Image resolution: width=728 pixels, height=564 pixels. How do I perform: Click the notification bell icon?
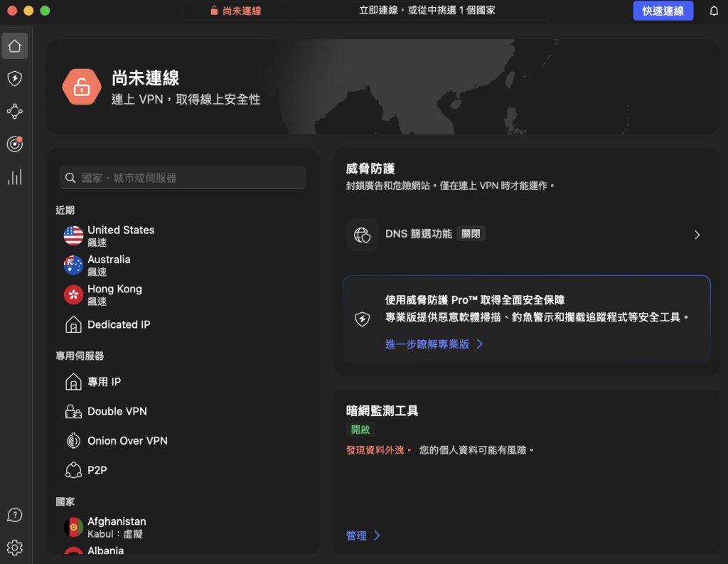[714, 11]
